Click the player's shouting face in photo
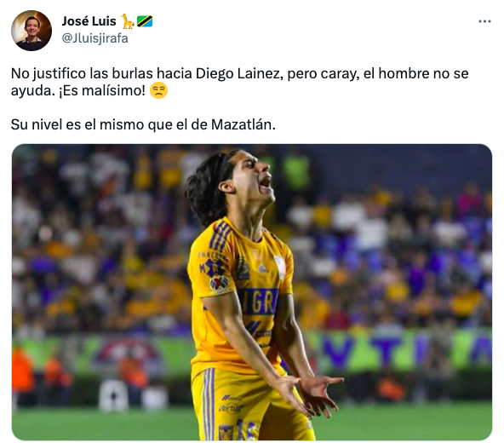Screen dimensions: 504x443 (254, 180)
